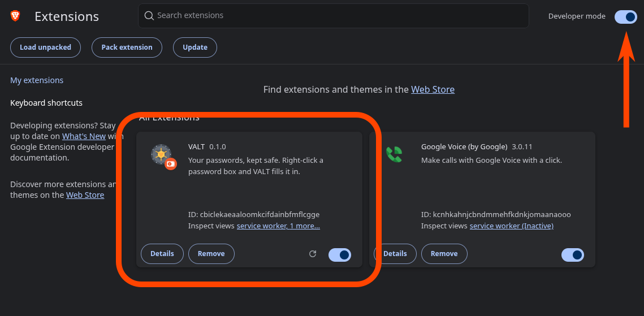The width and height of the screenshot is (644, 316).
Task: Click Load unpacked button
Action: pos(46,47)
